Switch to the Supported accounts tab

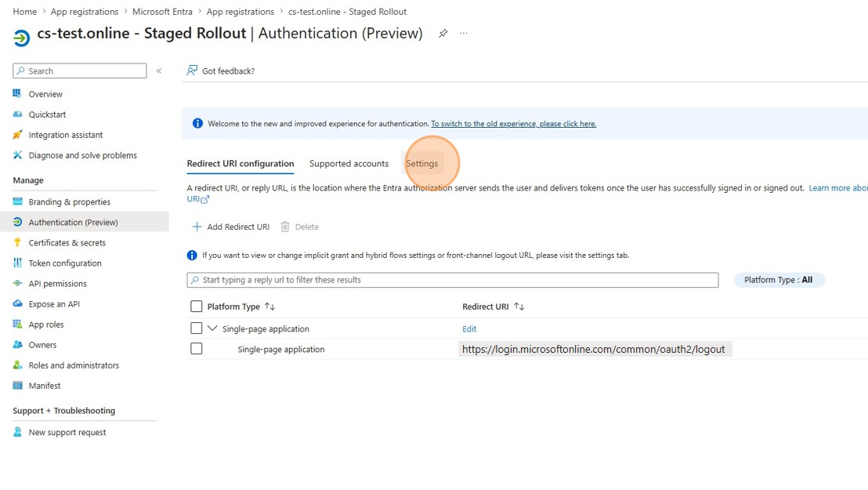pos(349,164)
